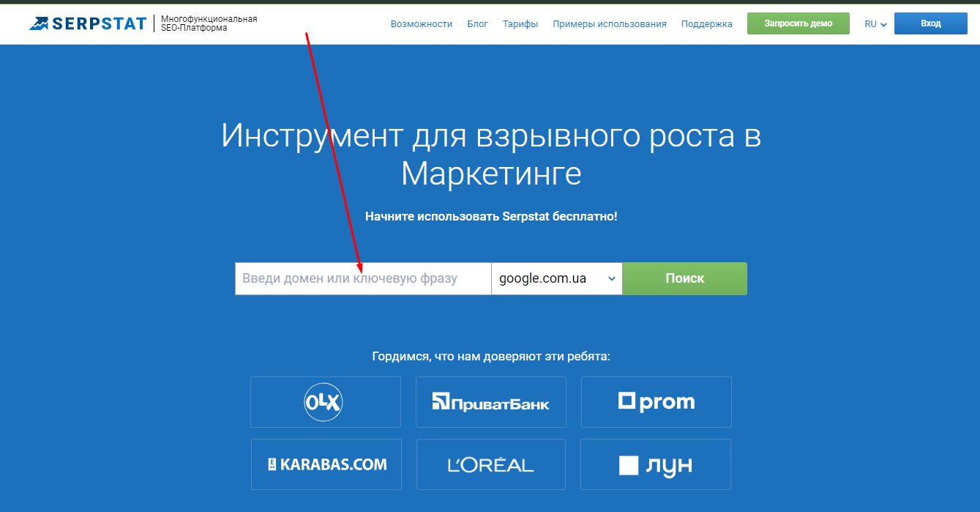Viewport: 980px width, 512px height.
Task: Click the Запросить демо button
Action: point(798,23)
